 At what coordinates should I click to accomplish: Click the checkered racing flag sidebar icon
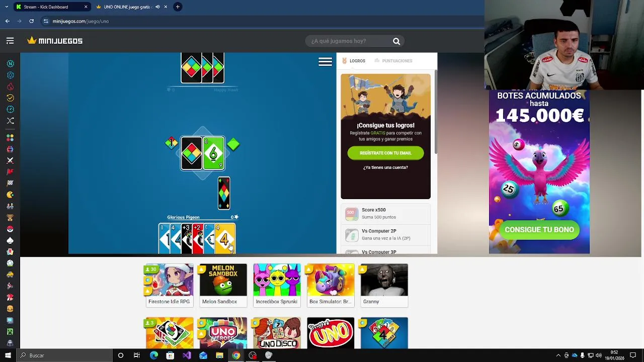tap(10, 183)
